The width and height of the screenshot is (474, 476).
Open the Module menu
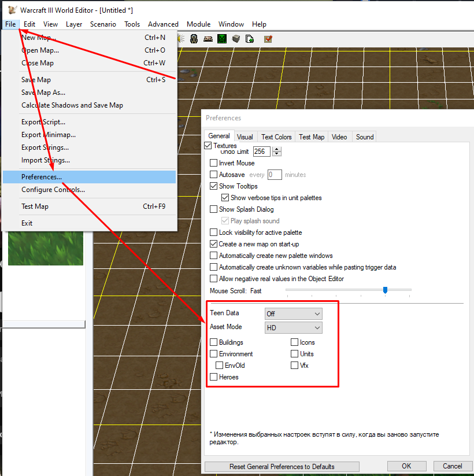click(x=198, y=24)
